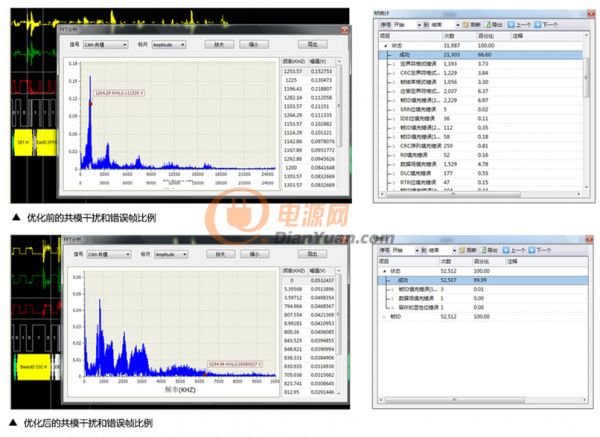This screenshot has height=437, width=600.
Task: Select the row with count 1,529 and 4.78
Action: click(x=481, y=164)
